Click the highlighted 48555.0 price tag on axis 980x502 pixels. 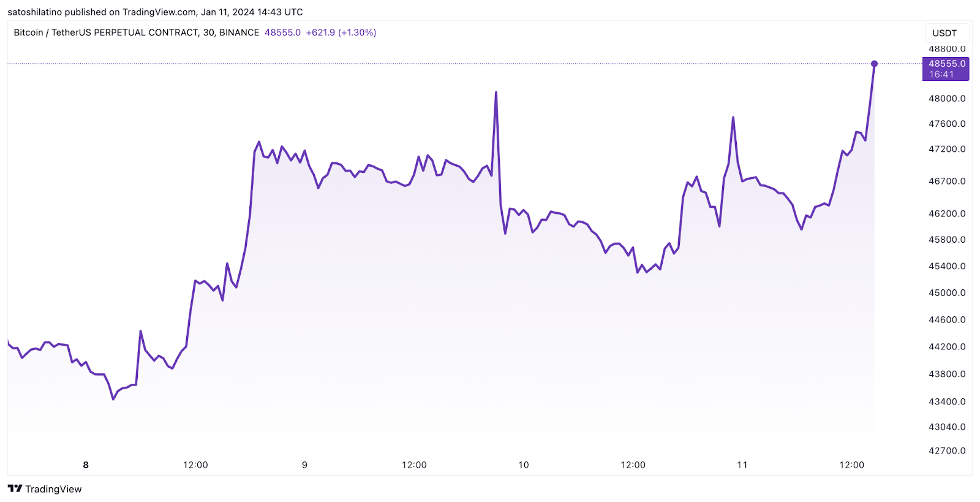click(946, 64)
